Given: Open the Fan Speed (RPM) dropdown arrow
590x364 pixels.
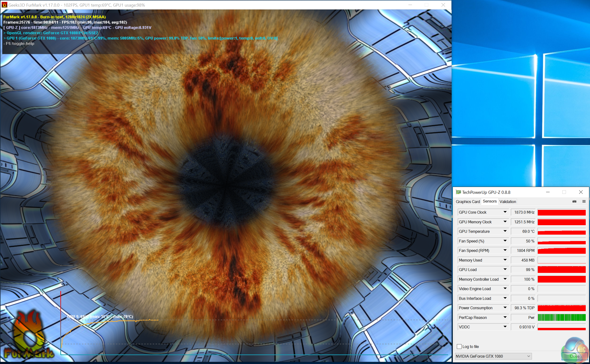Looking at the screenshot, I should pos(505,250).
